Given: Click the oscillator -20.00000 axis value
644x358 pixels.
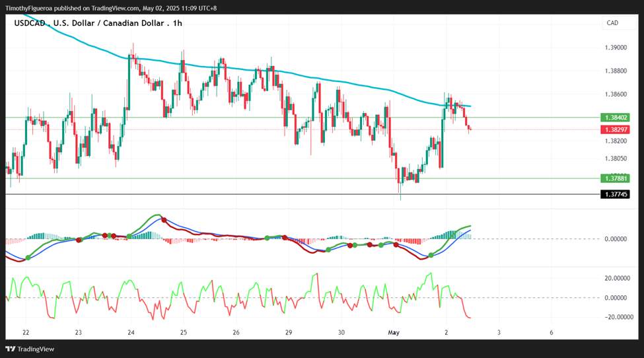Looking at the screenshot, I should 618,317.
